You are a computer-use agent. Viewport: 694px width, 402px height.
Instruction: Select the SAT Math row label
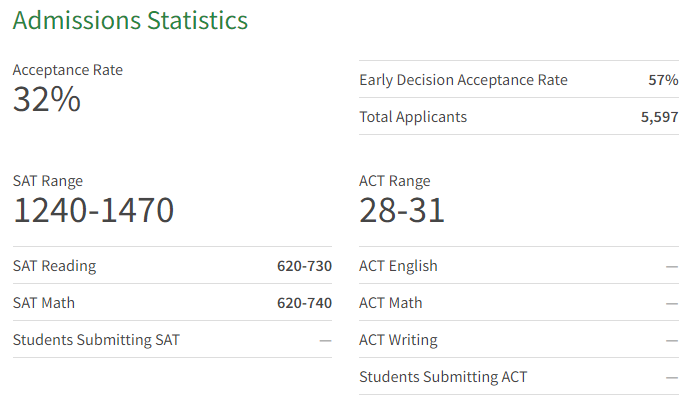coord(44,303)
